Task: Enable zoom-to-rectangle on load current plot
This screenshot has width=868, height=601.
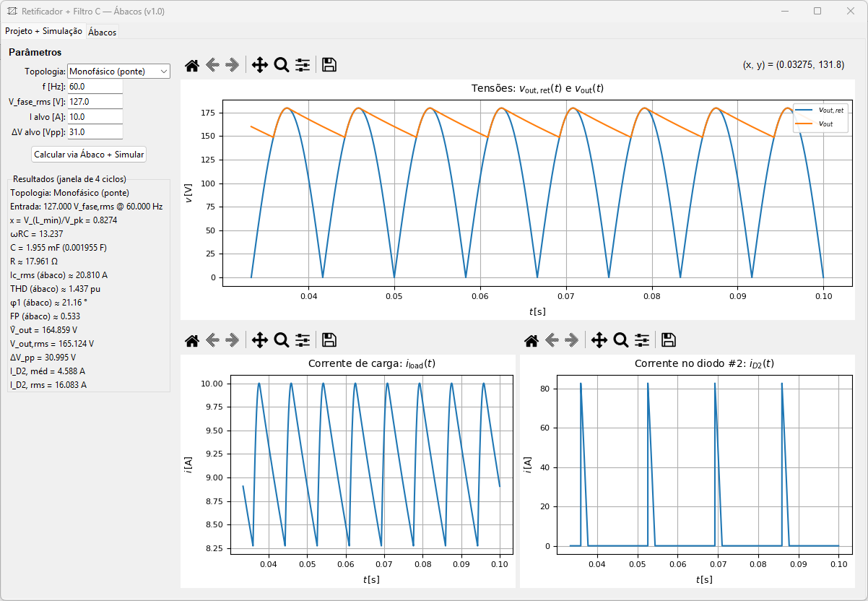Action: (282, 340)
